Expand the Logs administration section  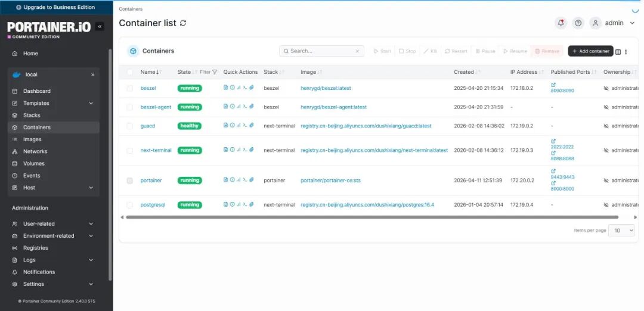point(91,260)
